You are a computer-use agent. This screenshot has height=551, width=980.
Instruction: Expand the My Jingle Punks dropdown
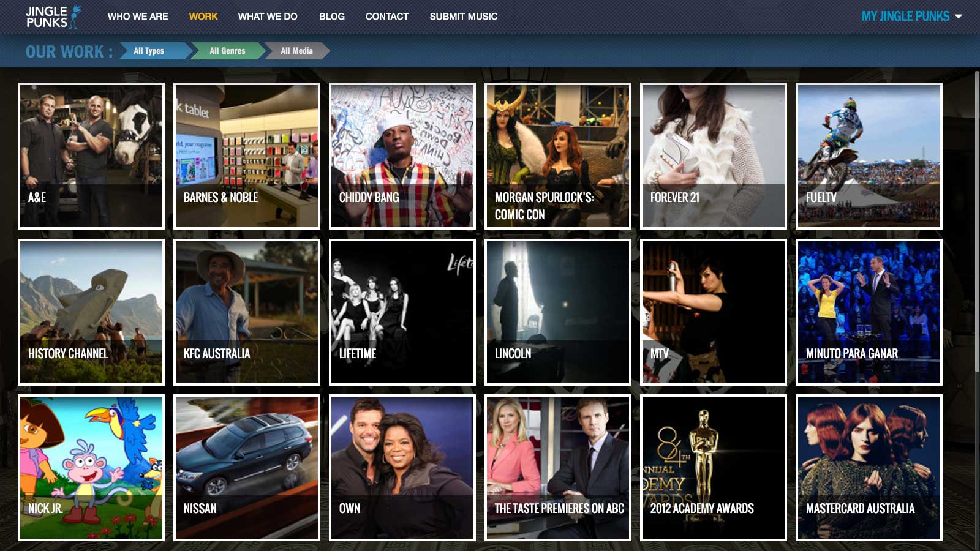(x=911, y=17)
